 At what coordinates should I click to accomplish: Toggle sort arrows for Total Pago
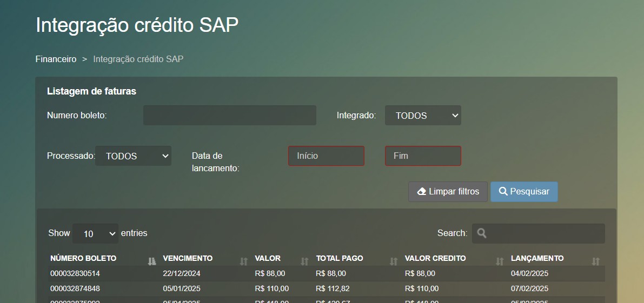pos(394,261)
